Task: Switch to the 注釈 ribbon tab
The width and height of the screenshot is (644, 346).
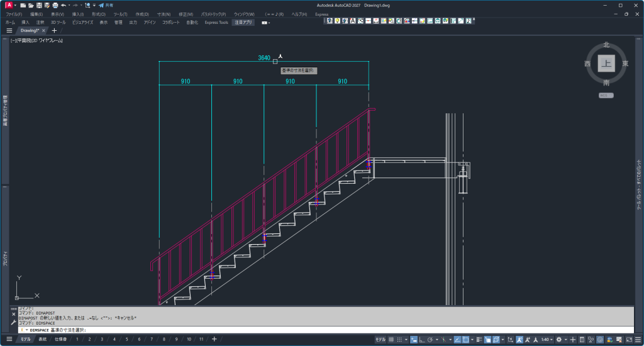Action: pos(40,22)
